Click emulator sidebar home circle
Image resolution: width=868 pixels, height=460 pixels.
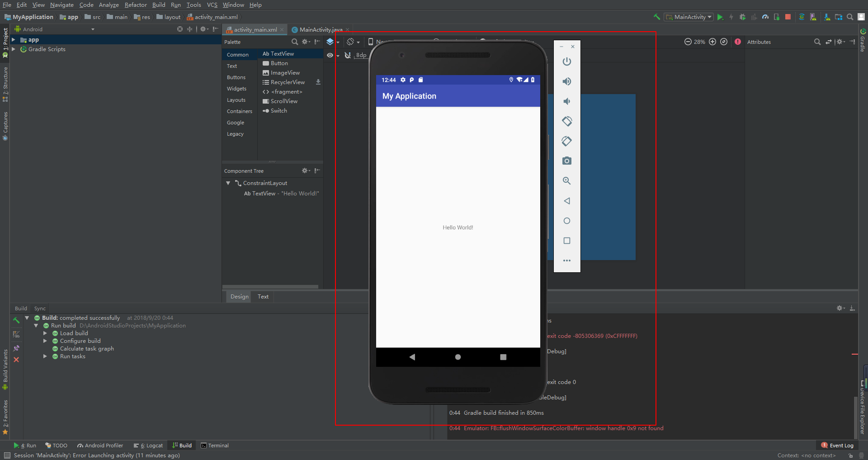coord(567,221)
